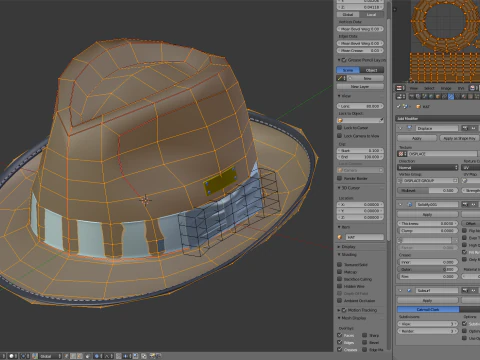Enable Hidden Wire checkbox

[340, 286]
